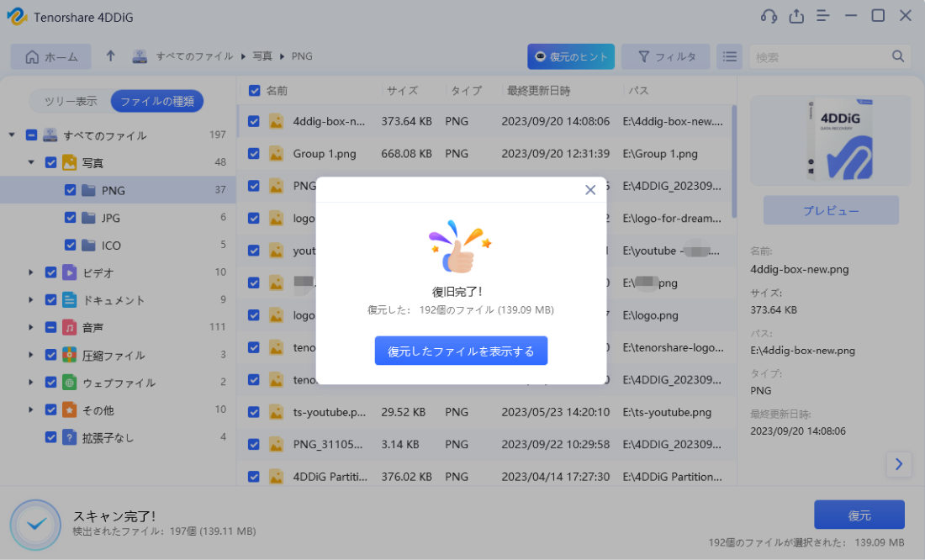Viewport: 925px width, 560px height.
Task: Click the preview panel right chevron
Action: pyautogui.click(x=898, y=464)
